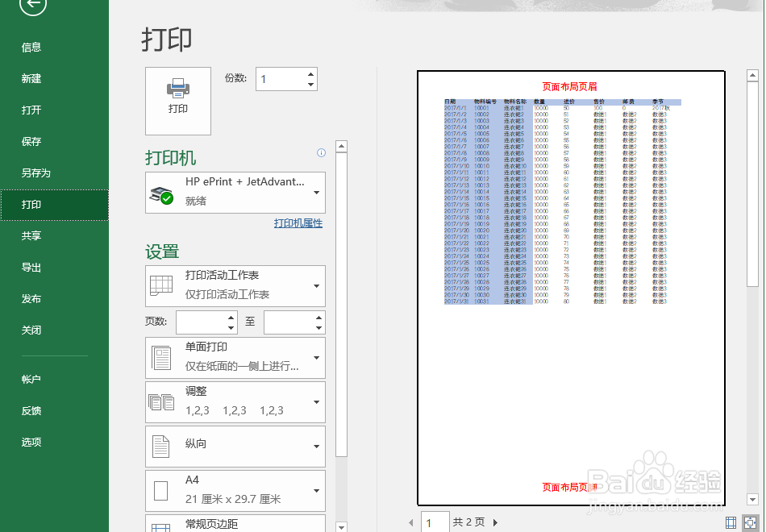Select 新建 in the left sidebar
766x532 pixels.
(x=31, y=78)
